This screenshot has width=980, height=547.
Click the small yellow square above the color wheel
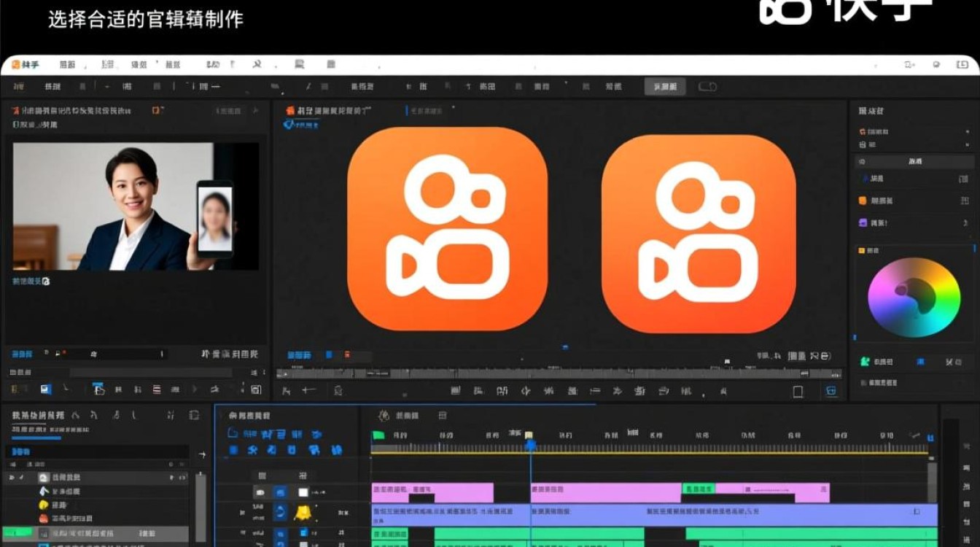click(862, 250)
